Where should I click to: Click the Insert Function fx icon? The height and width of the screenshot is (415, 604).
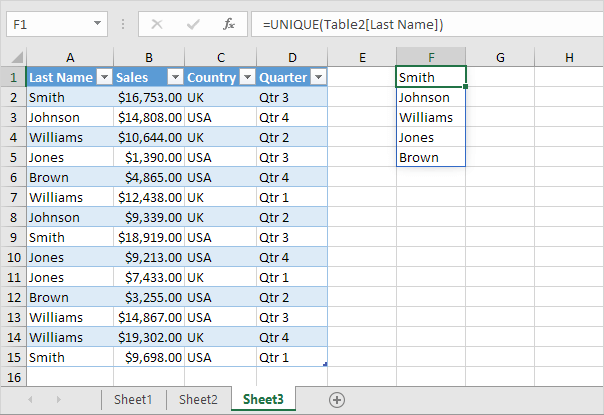coord(229,23)
